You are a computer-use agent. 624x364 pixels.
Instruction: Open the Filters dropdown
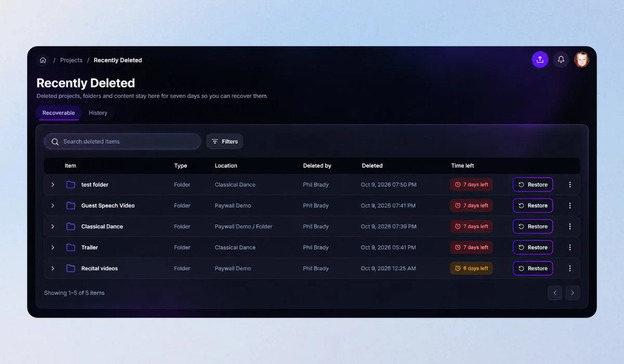coord(225,141)
